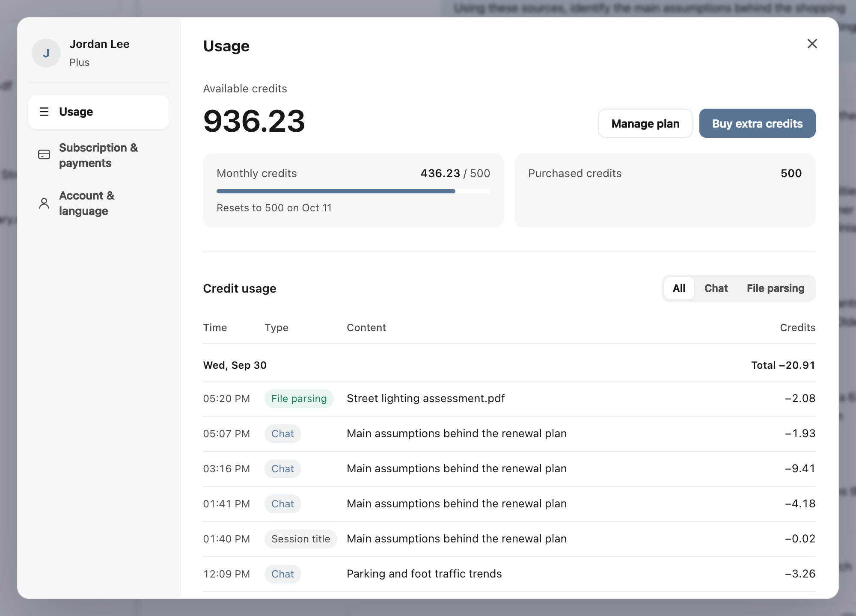Click the J avatar for Jordan Lee
Viewport: 856px width, 616px height.
point(46,53)
